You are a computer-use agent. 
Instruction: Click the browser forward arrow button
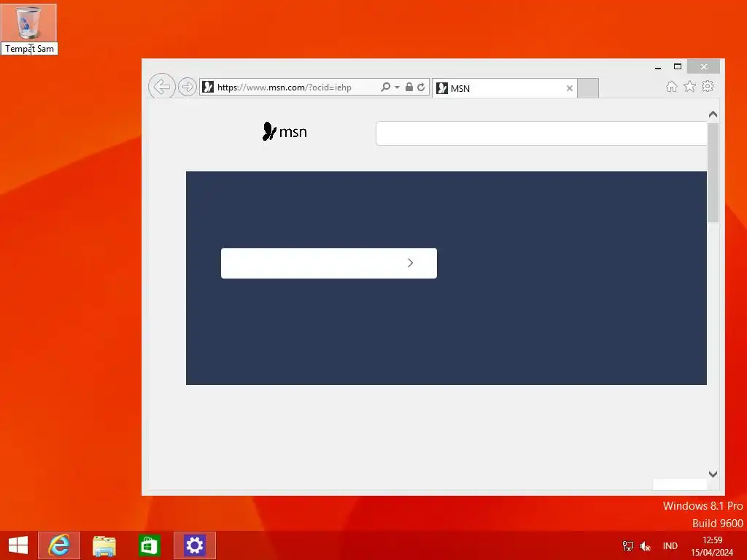click(x=187, y=87)
